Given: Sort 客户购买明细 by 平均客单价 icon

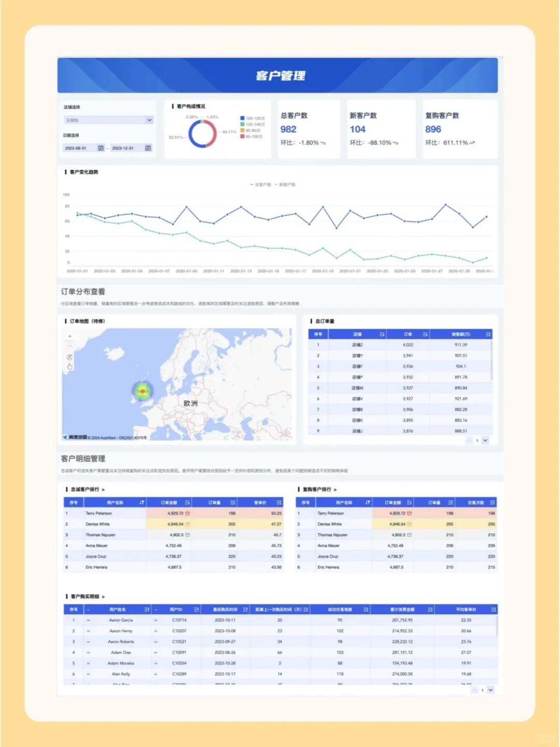Looking at the screenshot, I should pyautogui.click(x=493, y=610).
